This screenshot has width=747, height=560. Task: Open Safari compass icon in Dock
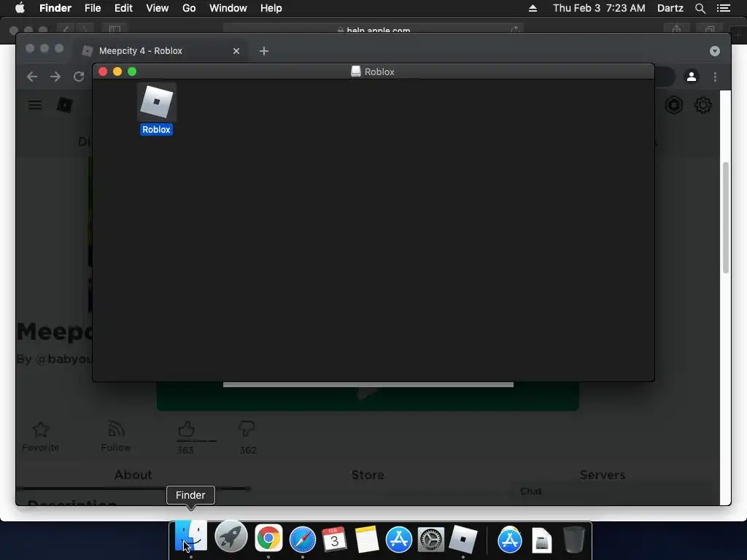click(x=303, y=540)
